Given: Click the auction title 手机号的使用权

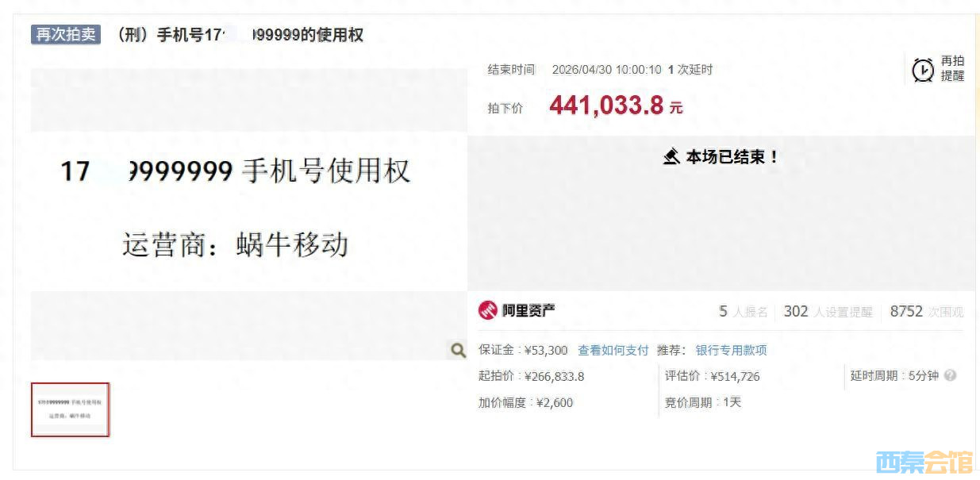Looking at the screenshot, I should click(x=240, y=35).
